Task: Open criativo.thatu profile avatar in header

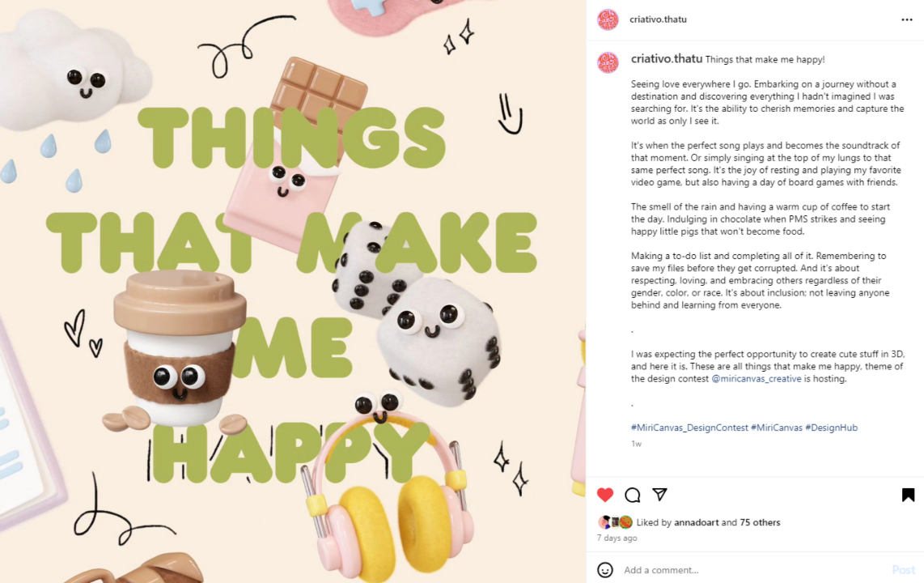Action: (608, 19)
